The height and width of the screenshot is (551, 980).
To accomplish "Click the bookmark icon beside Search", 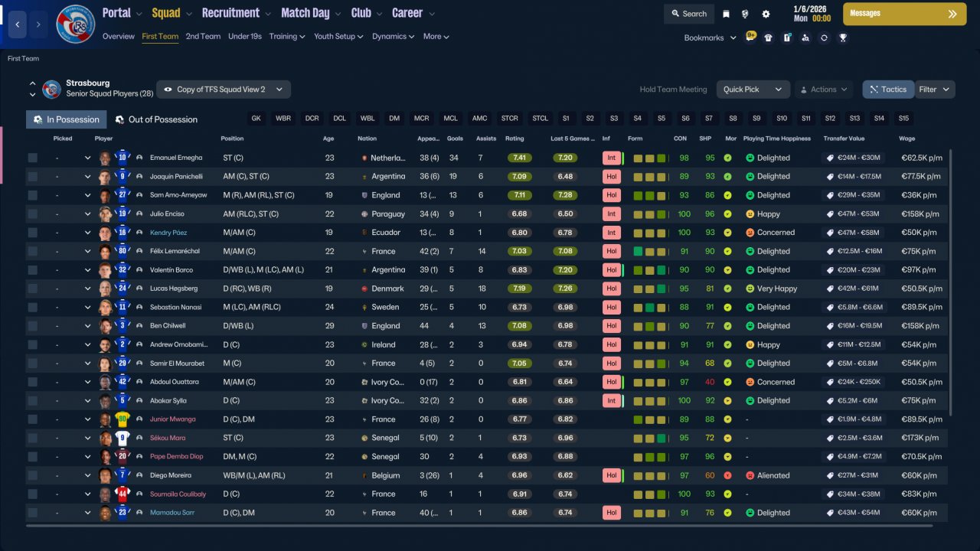I will point(726,14).
